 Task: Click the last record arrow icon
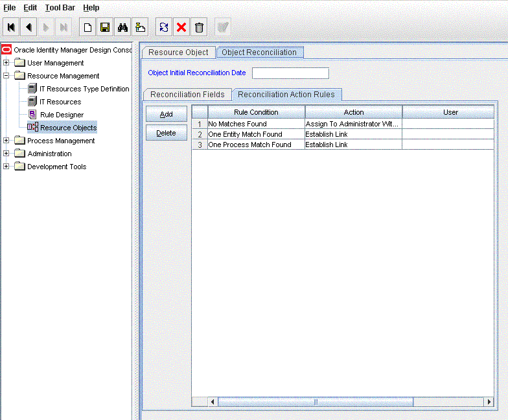[x=63, y=27]
